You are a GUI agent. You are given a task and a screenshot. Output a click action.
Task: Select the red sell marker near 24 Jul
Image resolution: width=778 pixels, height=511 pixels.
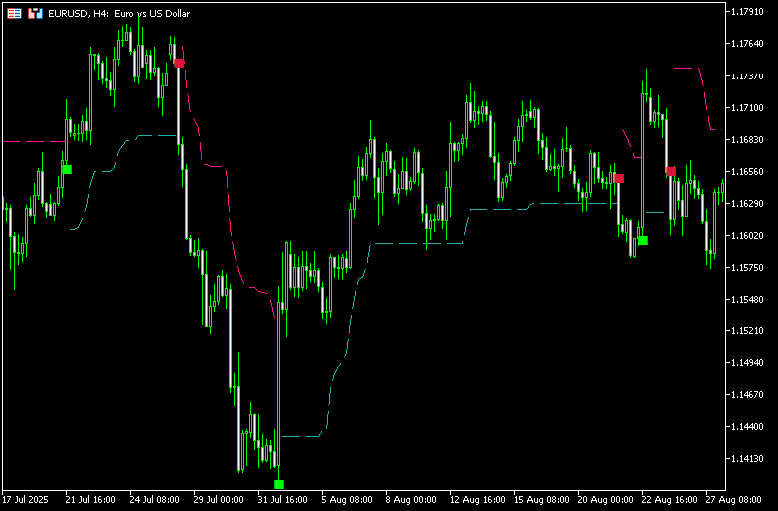[x=179, y=63]
